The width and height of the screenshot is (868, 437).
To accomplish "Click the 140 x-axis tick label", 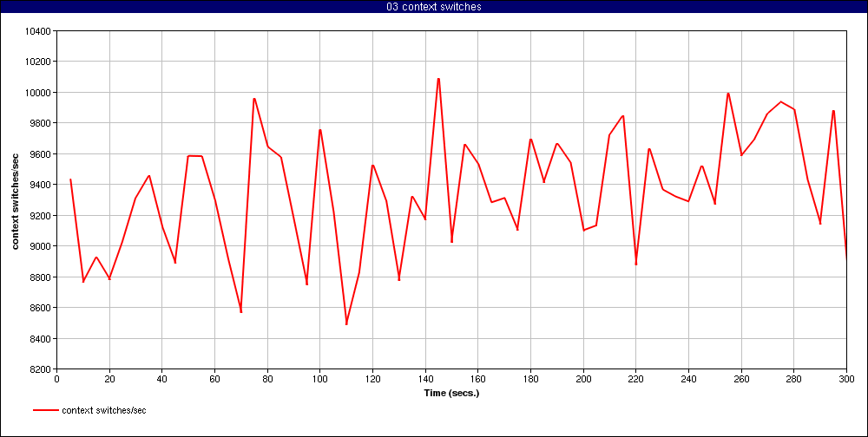I will pos(425,378).
